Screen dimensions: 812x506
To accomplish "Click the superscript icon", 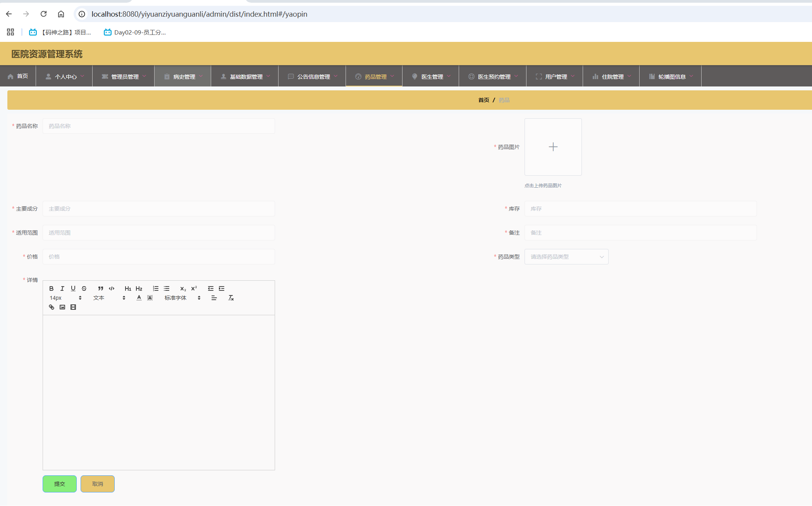I will click(x=194, y=288).
